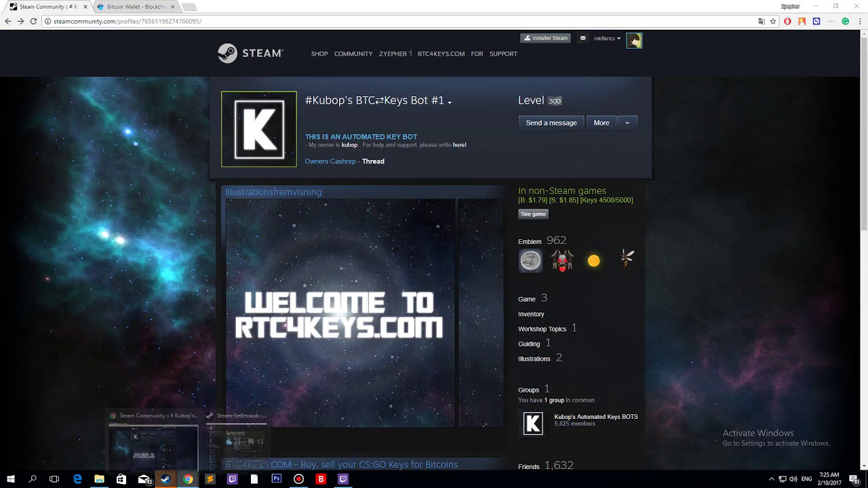Open the mail inbox envelope icon

583,39
